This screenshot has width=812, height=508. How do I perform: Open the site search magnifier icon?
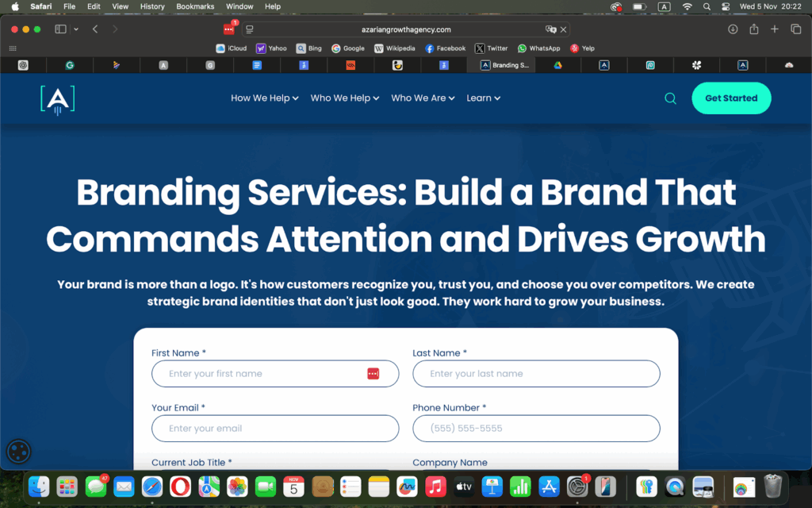670,98
